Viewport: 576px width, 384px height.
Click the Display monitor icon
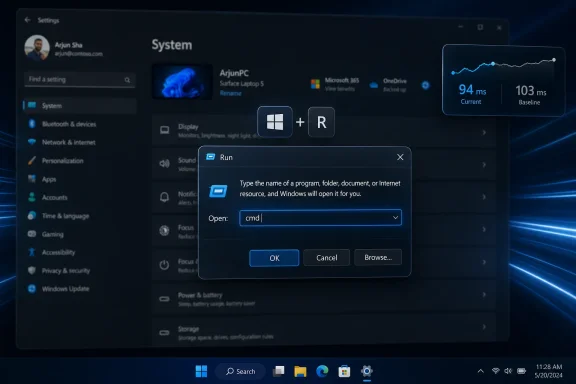165,130
